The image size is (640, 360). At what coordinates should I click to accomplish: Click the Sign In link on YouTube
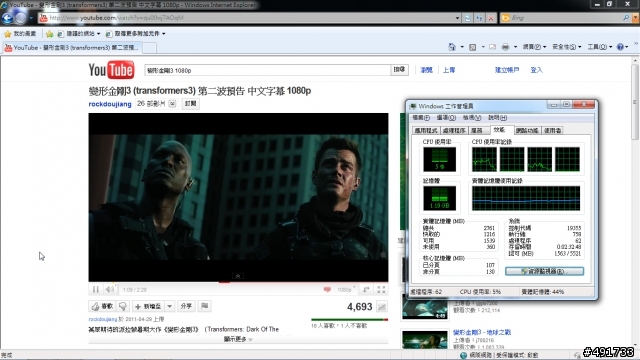tap(536, 70)
